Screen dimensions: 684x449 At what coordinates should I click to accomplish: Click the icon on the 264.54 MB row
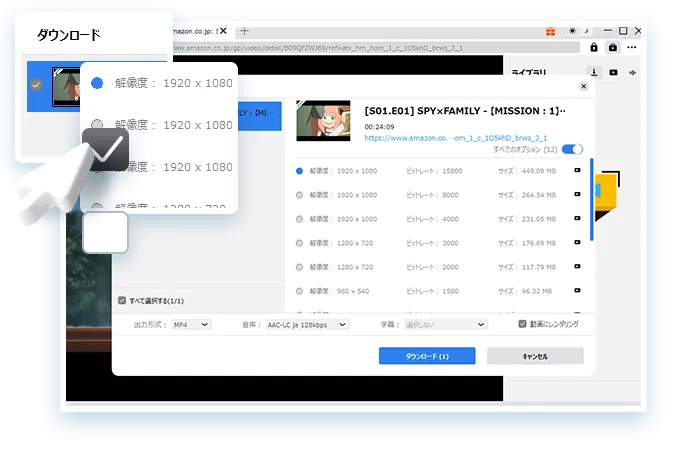(x=577, y=194)
